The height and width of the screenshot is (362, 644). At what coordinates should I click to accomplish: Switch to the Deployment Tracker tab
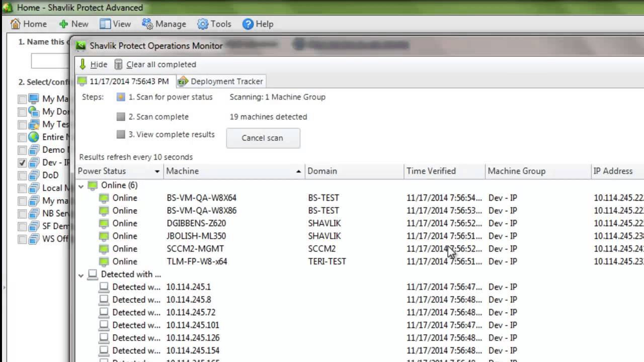click(x=220, y=81)
